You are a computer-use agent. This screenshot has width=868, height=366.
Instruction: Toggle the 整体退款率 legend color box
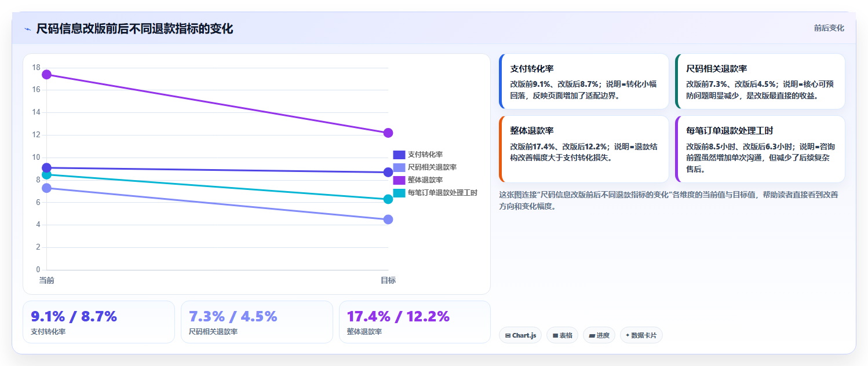399,180
